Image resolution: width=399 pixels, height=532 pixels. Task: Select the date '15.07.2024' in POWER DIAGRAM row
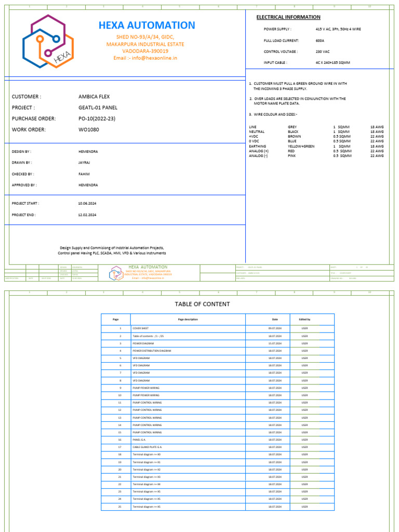(x=275, y=343)
